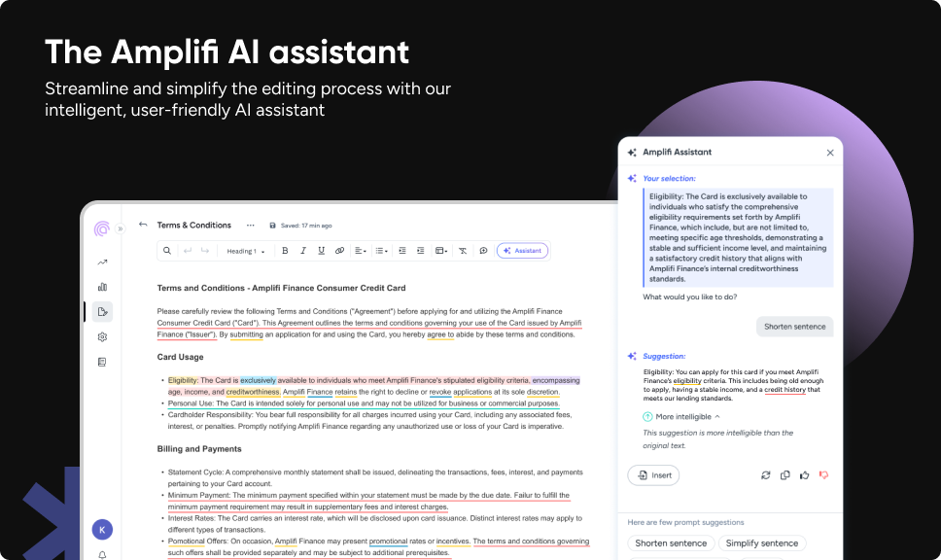Toggle italic formatting
941x560 pixels.
point(303,250)
